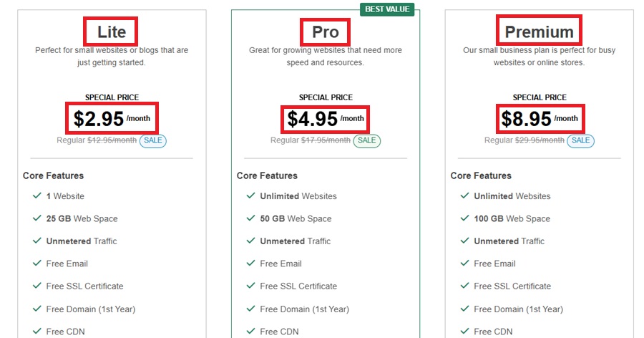
Task: Click the checkmark beside Lite's Free CDN
Action: 36,331
